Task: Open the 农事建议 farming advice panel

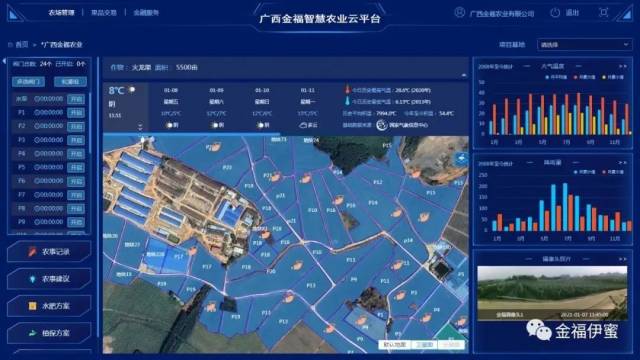Action: click(49, 279)
